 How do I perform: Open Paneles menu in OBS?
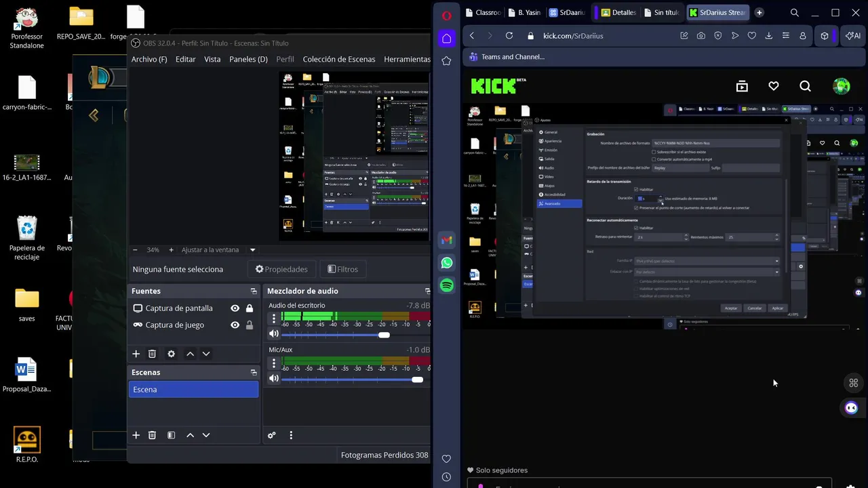pos(248,59)
